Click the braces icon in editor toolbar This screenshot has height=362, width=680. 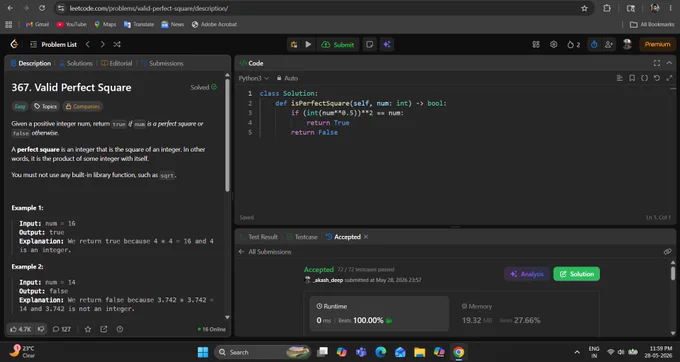tap(644, 78)
